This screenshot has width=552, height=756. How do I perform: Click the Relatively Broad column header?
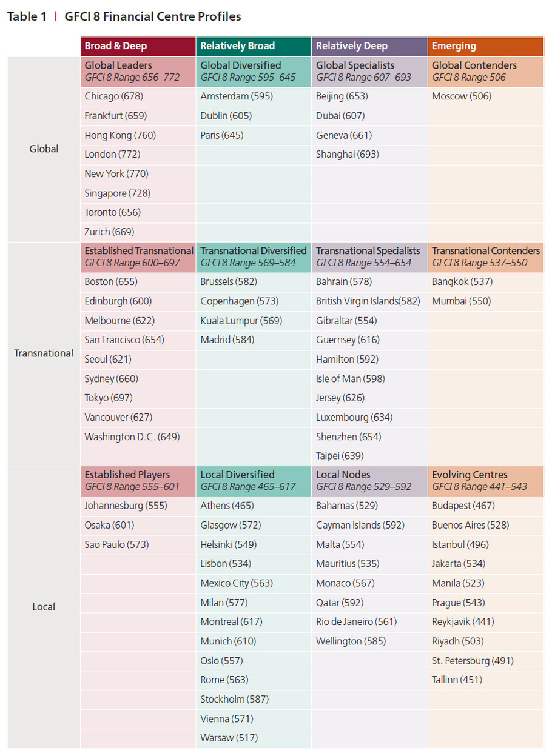[x=237, y=46]
